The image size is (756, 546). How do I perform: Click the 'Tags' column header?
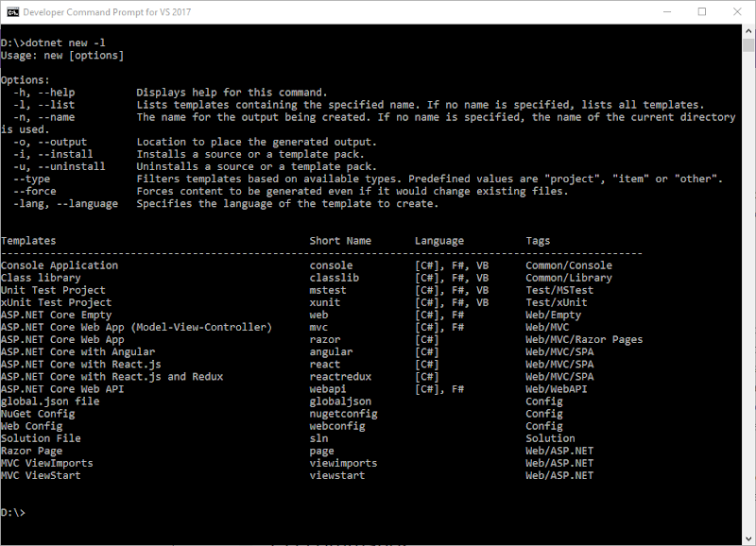point(538,241)
